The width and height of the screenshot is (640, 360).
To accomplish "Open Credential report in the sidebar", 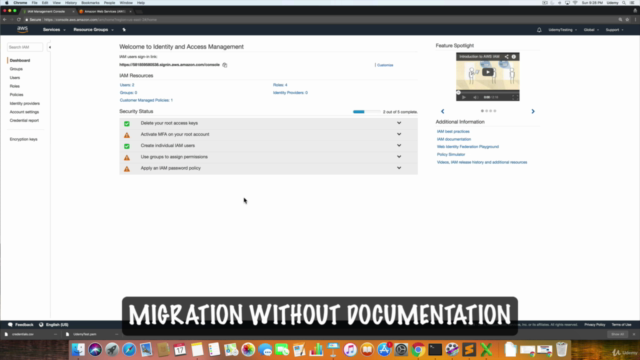I will 24,120.
